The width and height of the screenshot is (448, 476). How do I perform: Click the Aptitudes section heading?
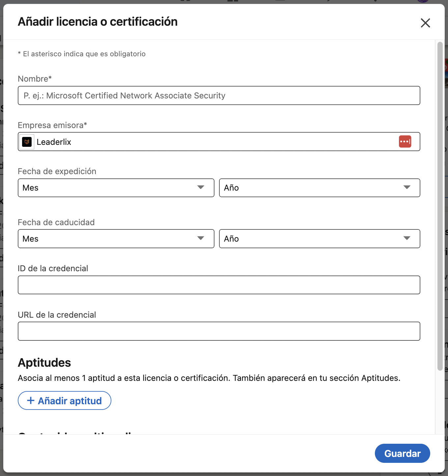coord(44,363)
